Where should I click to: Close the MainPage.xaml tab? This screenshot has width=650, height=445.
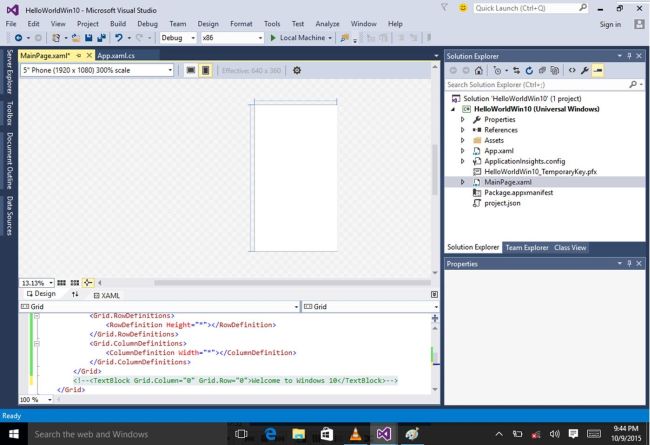(89, 55)
